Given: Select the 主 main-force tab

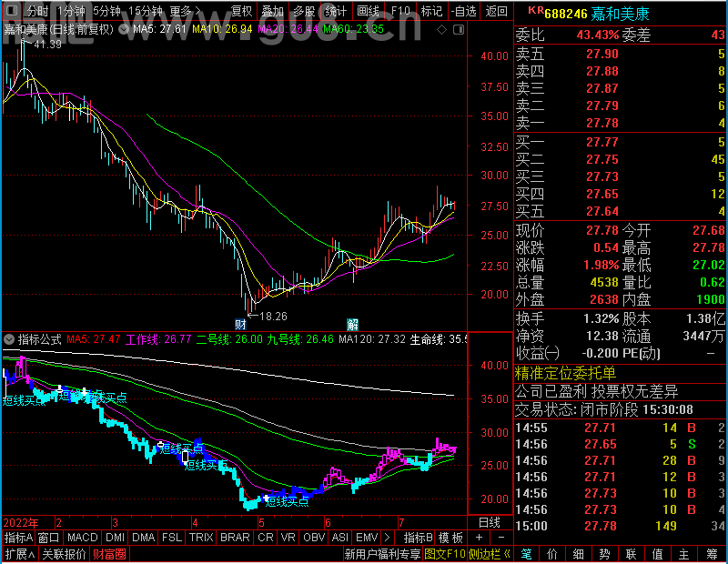Looking at the screenshot, I should tap(684, 554).
